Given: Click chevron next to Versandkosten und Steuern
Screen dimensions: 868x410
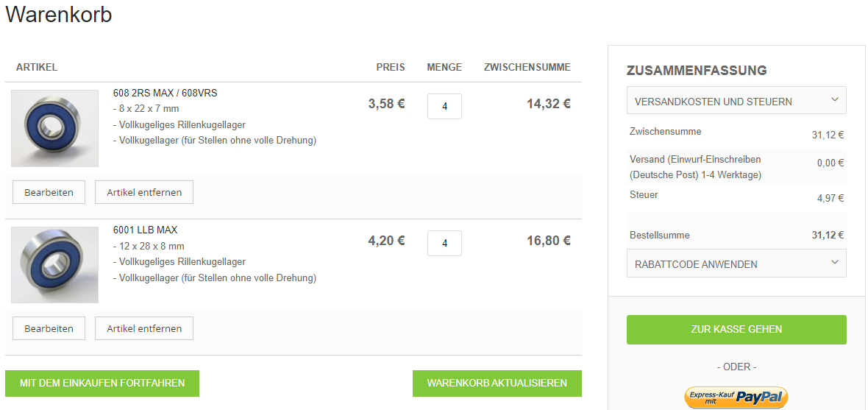Looking at the screenshot, I should (834, 100).
